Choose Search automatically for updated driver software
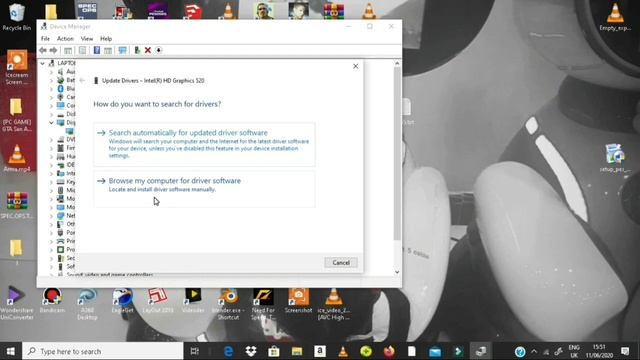This screenshot has width=640, height=360. click(x=204, y=144)
